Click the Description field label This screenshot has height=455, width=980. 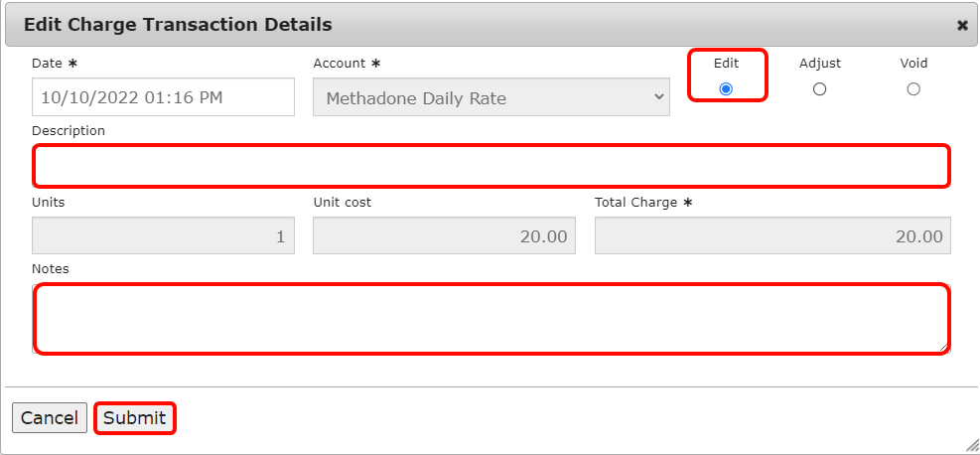(x=69, y=130)
